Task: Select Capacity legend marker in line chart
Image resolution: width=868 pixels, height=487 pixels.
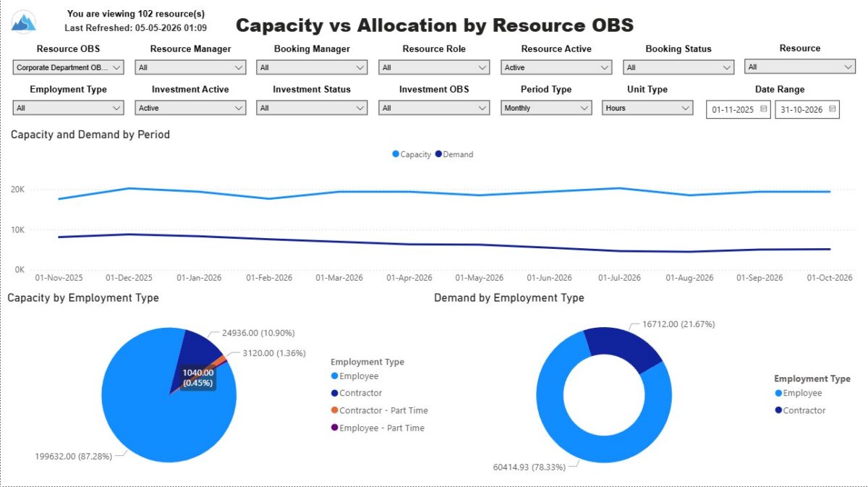Action: pyautogui.click(x=396, y=154)
